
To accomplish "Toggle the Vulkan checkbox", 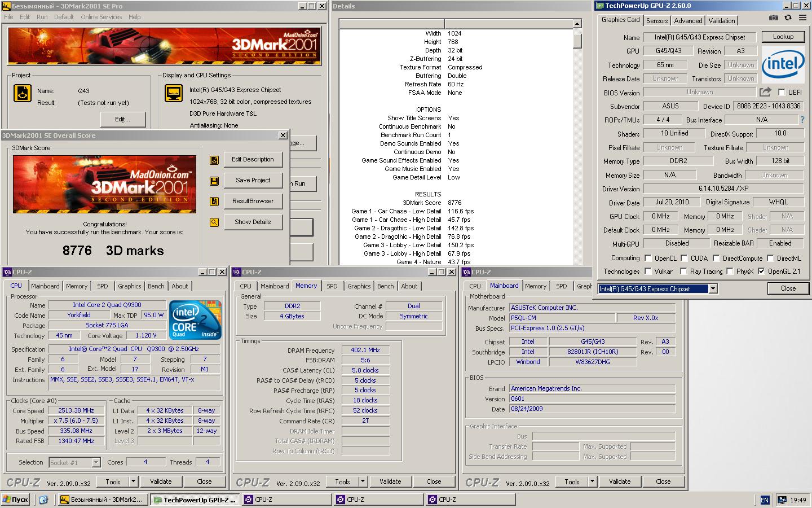I will pos(647,271).
